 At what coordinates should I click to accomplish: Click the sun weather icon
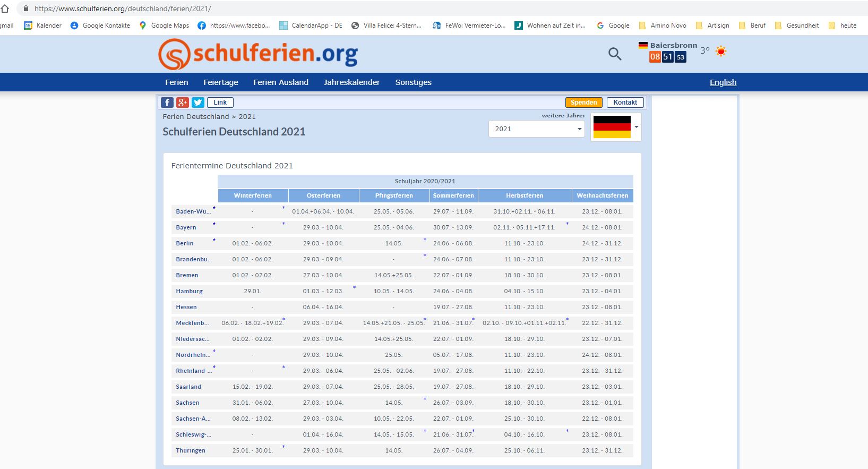pyautogui.click(x=720, y=51)
